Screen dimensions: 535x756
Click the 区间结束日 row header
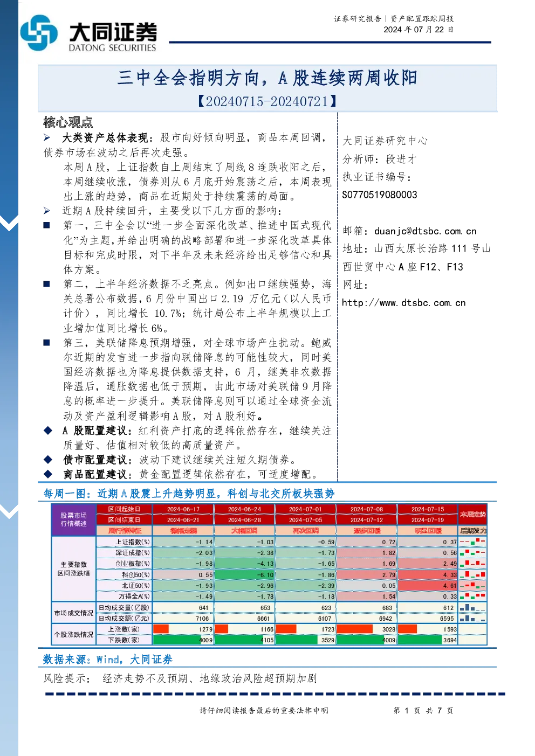pos(124,520)
